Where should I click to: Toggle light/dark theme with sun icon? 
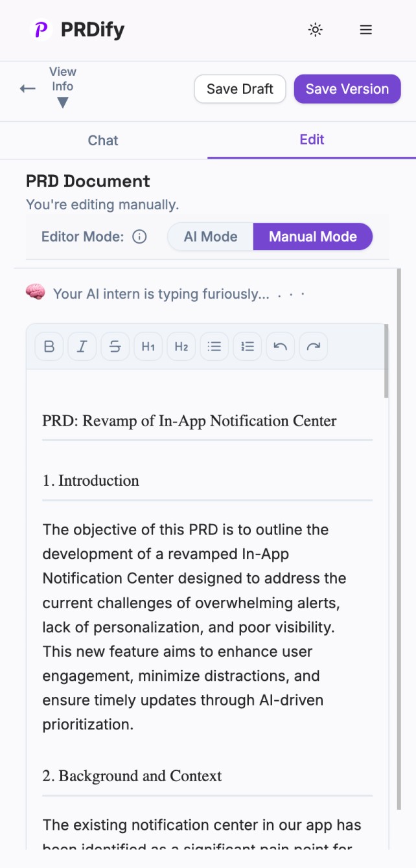coord(315,30)
